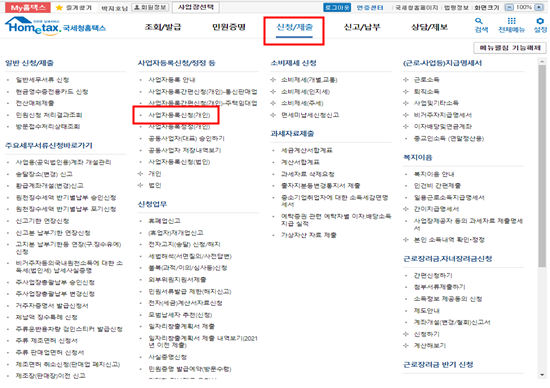Open the 신고/납부 menu
The height and width of the screenshot is (388, 550).
pos(362,27)
